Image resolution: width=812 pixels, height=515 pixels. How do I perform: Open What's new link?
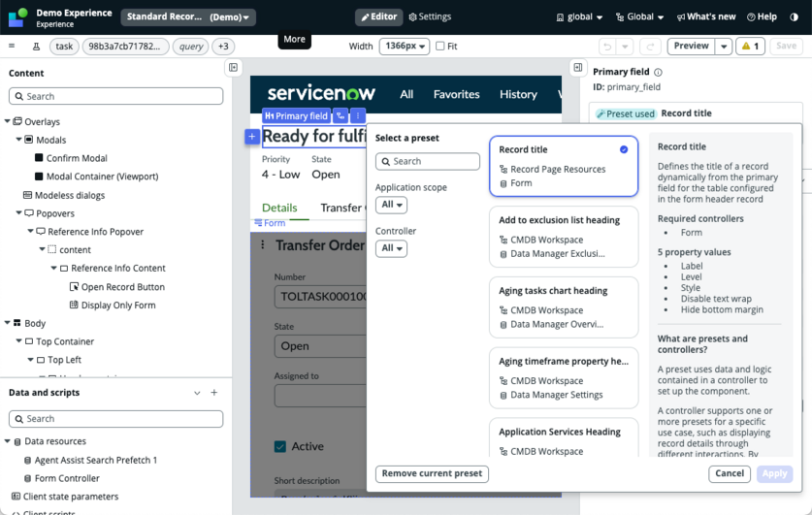(x=706, y=17)
